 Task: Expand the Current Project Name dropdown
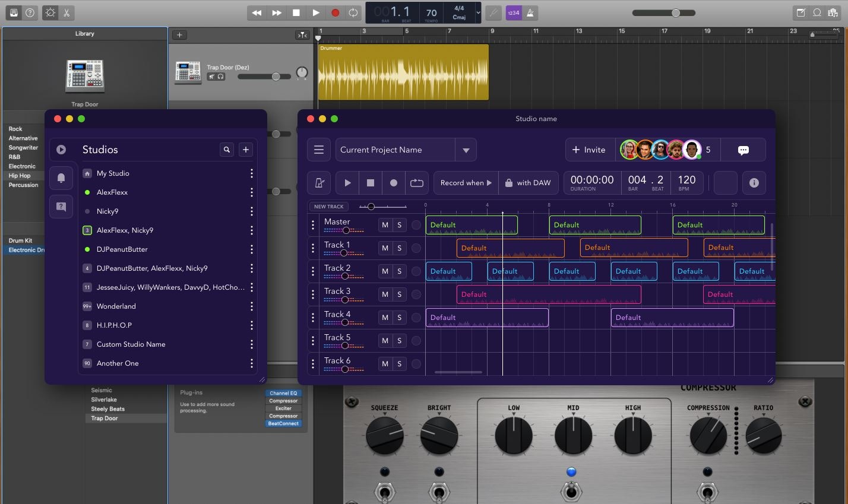(466, 150)
